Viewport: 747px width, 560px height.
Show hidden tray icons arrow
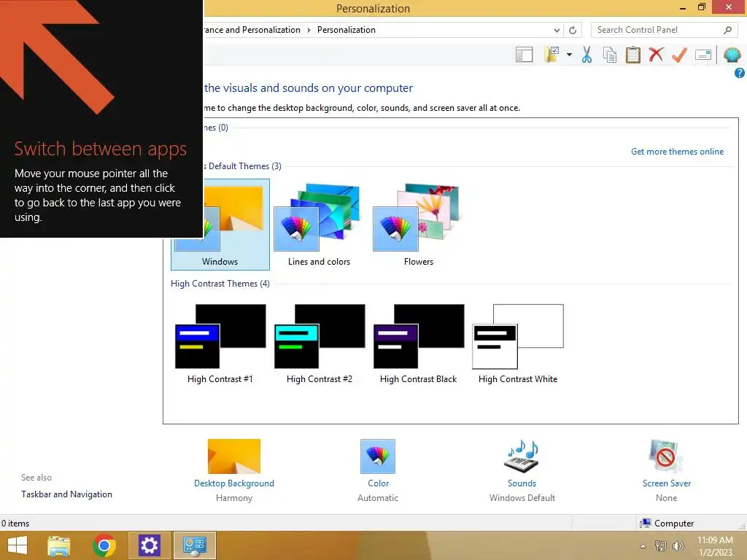643,546
